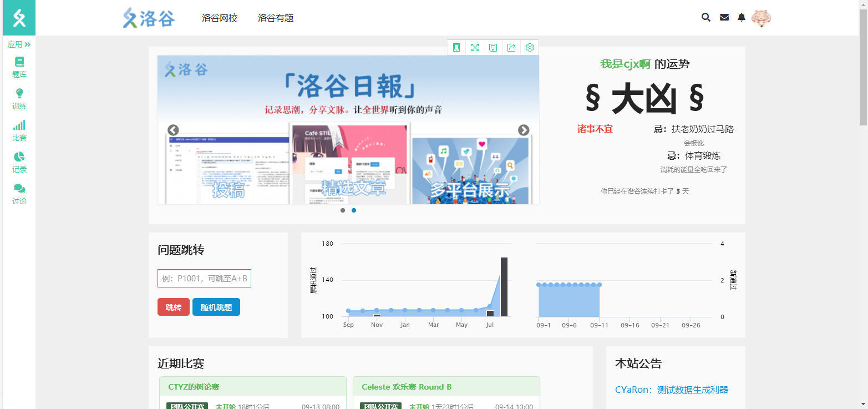Viewport: 868px width, 409px height.
Task: Open the 训练 training section in sidebar
Action: pos(18,99)
